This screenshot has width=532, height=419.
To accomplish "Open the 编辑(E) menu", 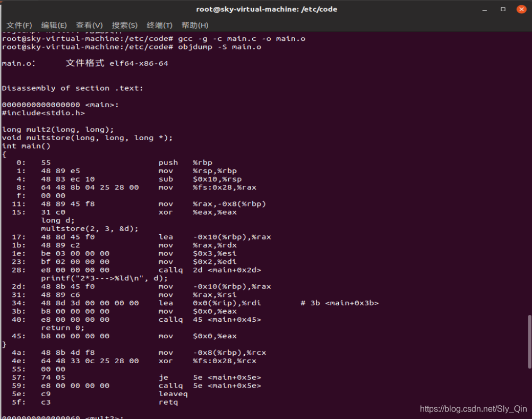I will (54, 25).
